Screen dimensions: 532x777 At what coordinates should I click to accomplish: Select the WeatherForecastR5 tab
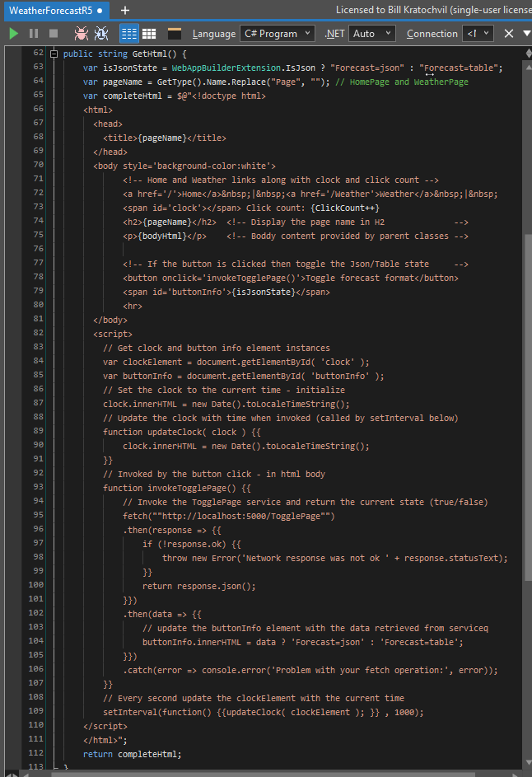56,11
